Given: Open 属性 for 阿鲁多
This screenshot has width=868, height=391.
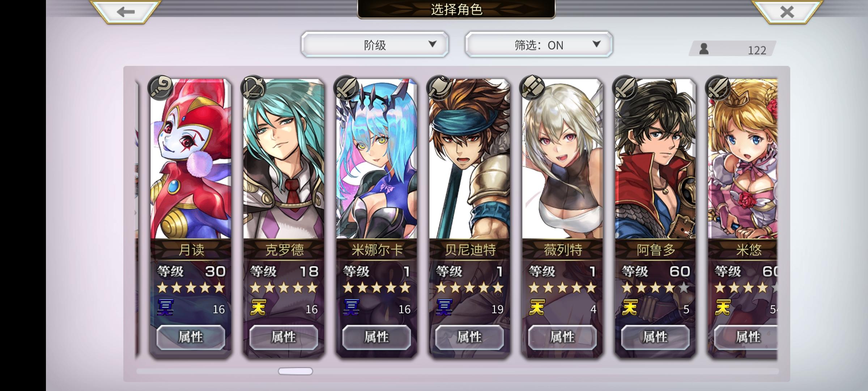Looking at the screenshot, I should click(x=655, y=337).
